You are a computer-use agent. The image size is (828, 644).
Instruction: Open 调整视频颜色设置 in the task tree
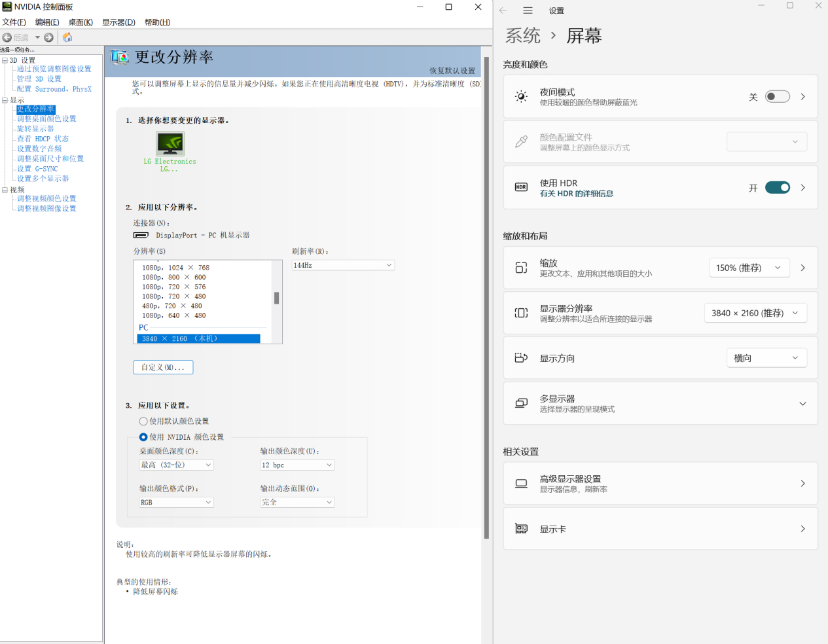(46, 198)
